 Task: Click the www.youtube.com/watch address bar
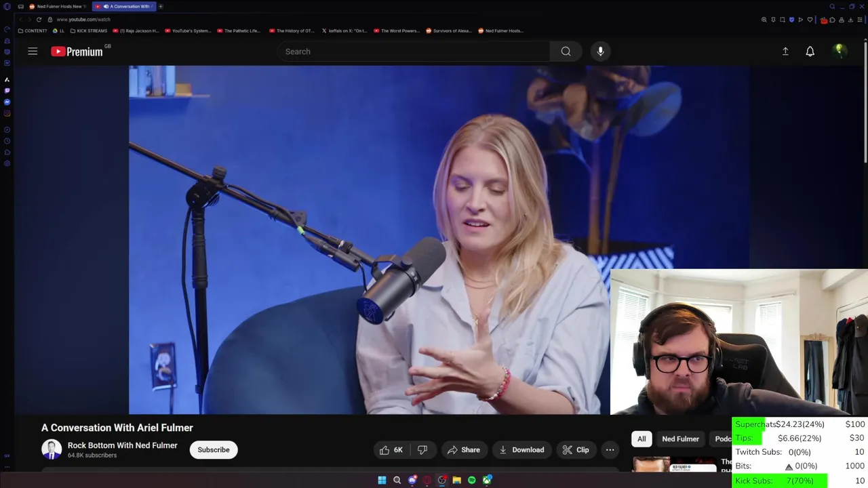click(83, 20)
